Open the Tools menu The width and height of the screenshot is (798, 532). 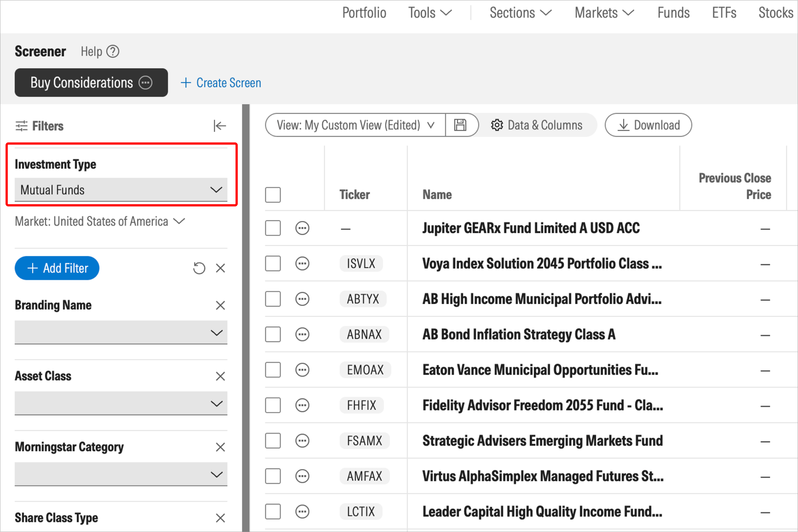pyautogui.click(x=430, y=13)
